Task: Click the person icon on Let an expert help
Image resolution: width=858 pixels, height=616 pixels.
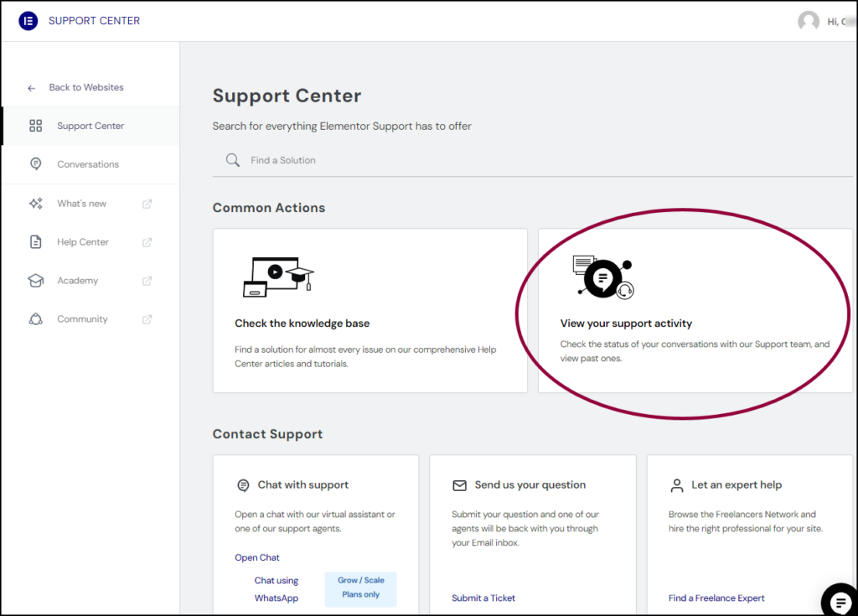Action: point(676,484)
